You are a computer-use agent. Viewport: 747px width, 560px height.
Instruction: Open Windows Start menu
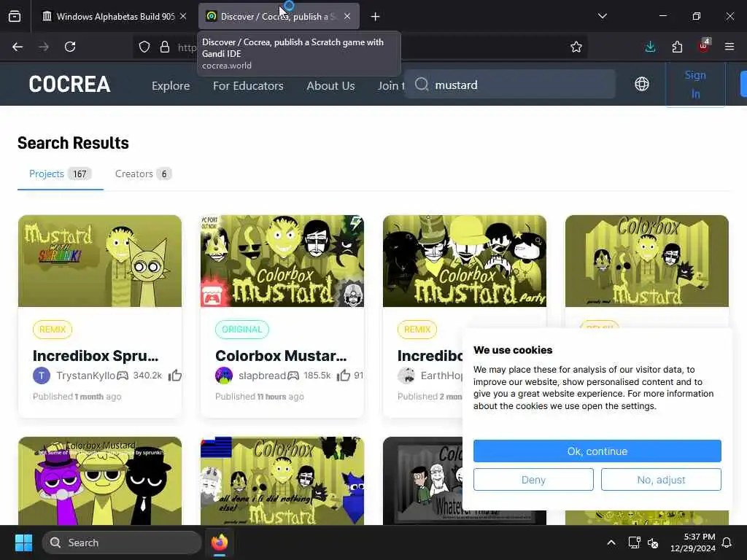point(23,542)
